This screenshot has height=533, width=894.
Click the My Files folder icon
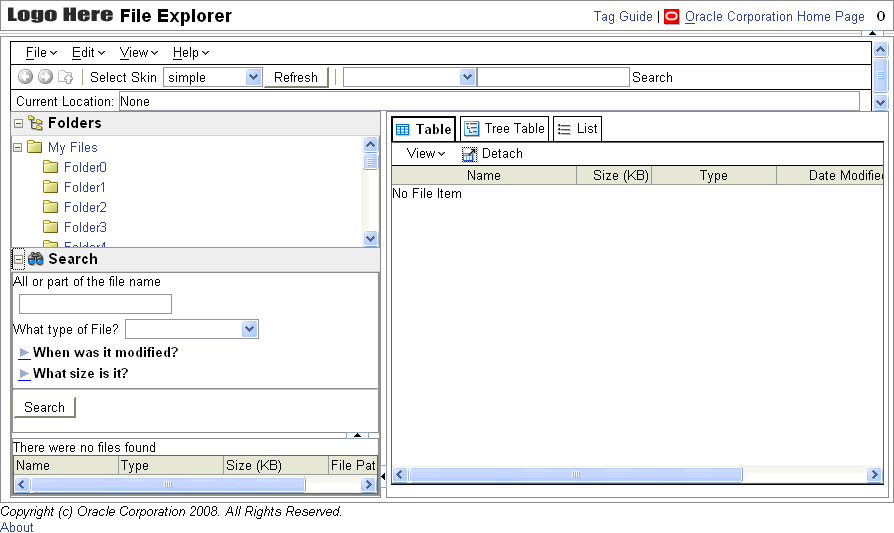(x=34, y=147)
